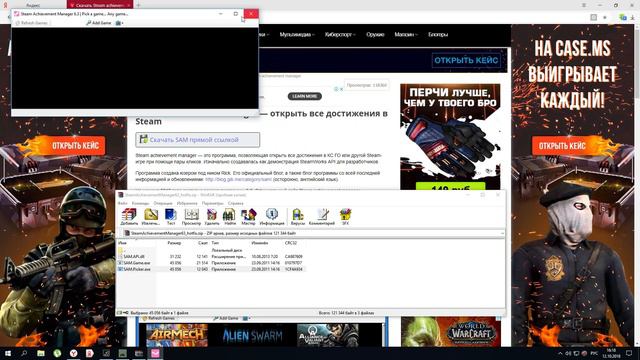This screenshot has height=360, width=640.
Task: Click the LEARN MORE ad button
Action: 304,96
